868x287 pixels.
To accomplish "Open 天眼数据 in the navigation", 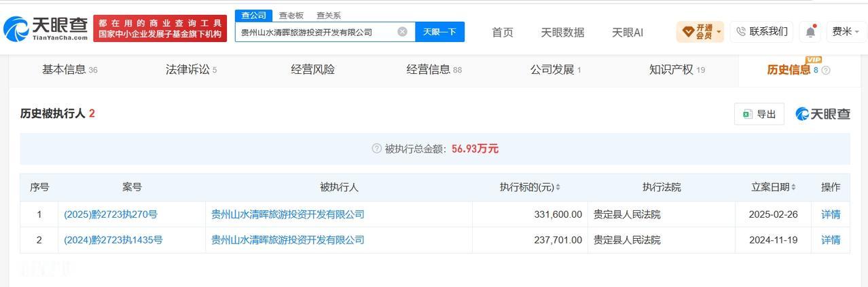I will coord(562,32).
